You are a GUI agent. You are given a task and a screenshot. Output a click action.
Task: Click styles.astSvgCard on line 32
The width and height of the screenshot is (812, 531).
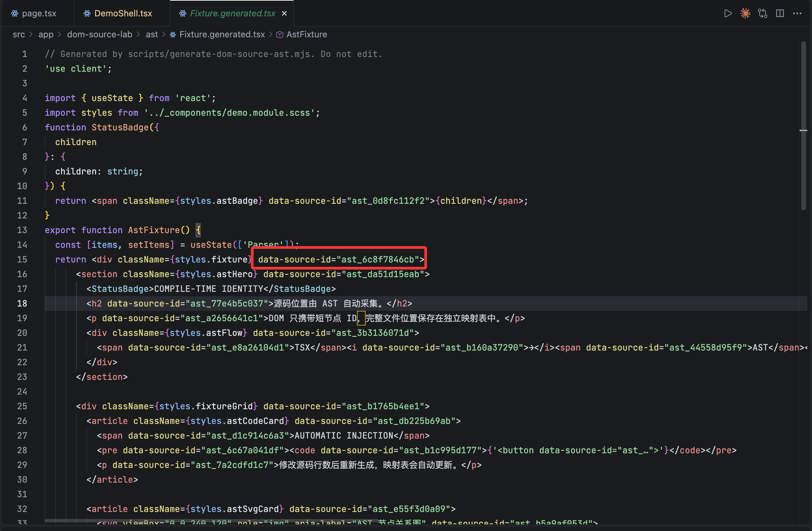pyautogui.click(x=235, y=509)
